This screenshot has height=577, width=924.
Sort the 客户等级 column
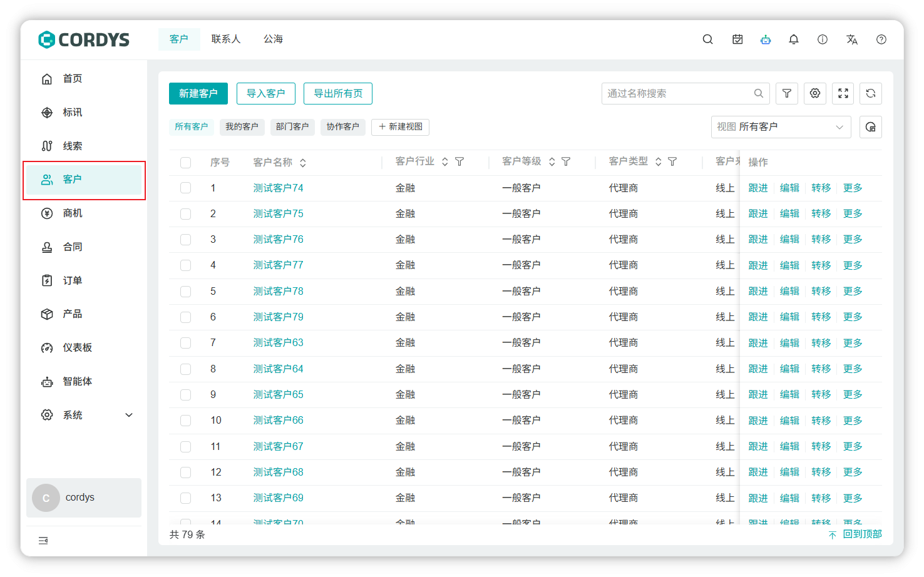pyautogui.click(x=552, y=161)
